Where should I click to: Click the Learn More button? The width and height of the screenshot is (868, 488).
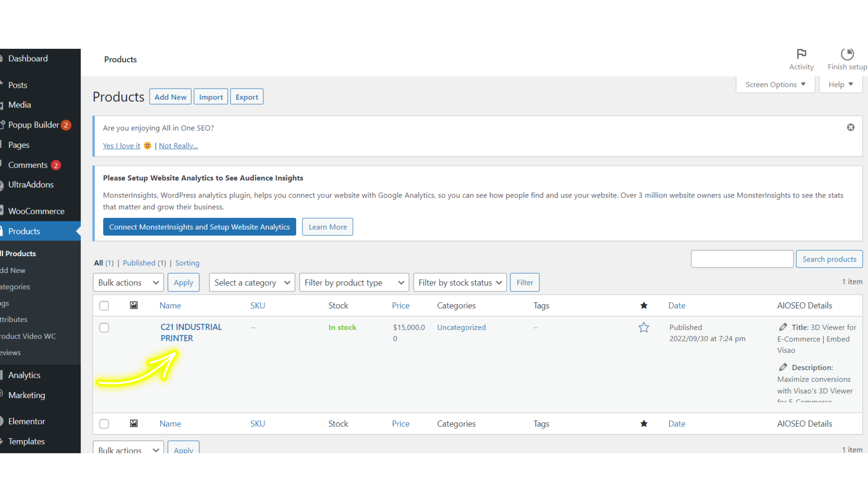tap(328, 227)
